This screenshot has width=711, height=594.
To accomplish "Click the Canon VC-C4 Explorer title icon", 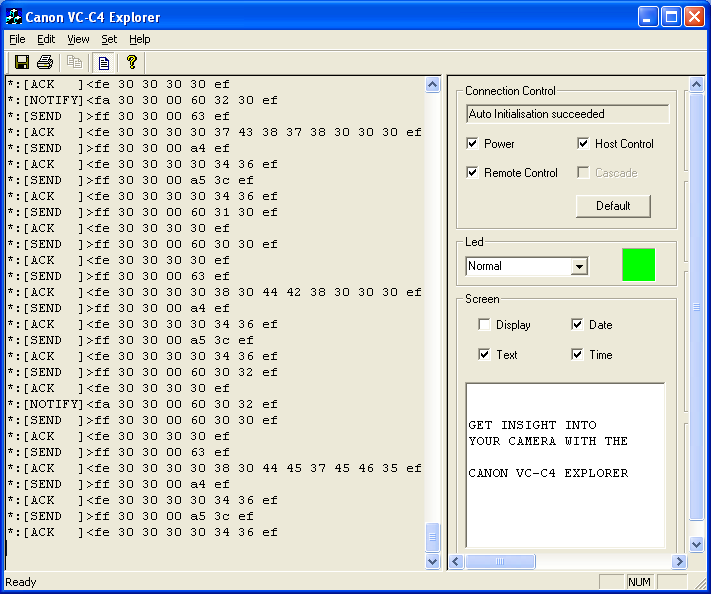I will pyautogui.click(x=13, y=17).
